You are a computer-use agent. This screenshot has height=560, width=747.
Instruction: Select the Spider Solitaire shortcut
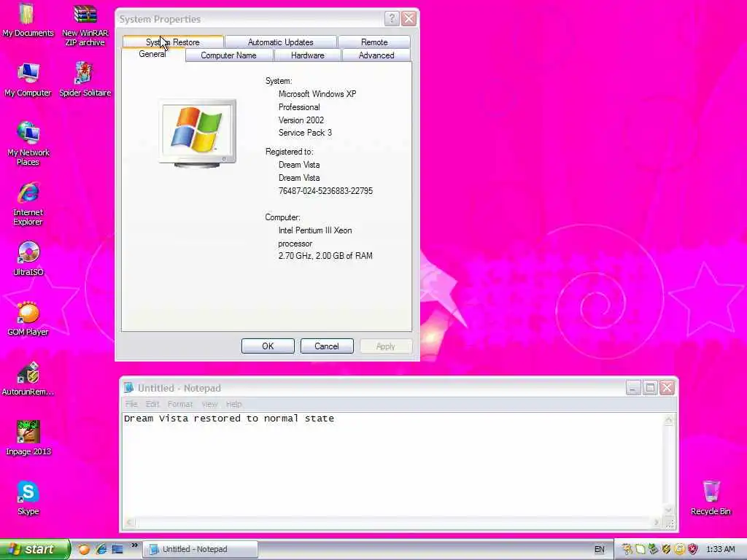coord(85,80)
